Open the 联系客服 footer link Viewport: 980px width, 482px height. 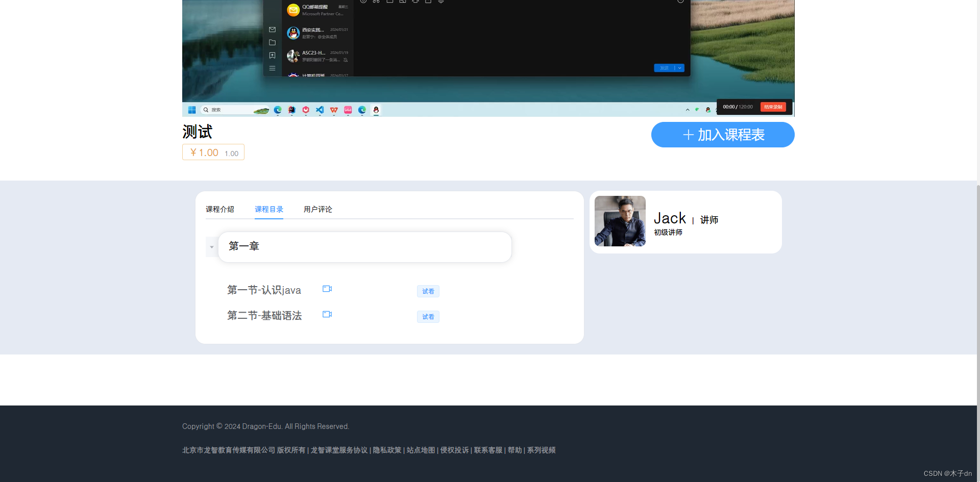[488, 450]
